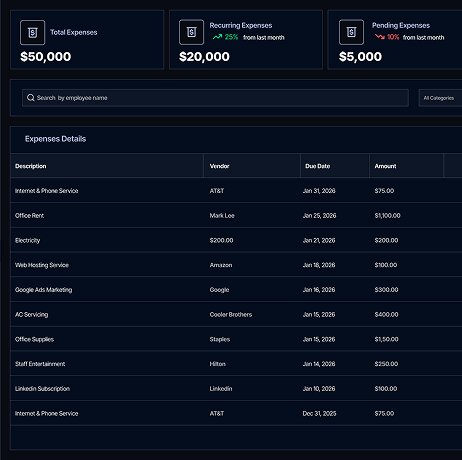Select the Electricity expense row
The image size is (462, 460).
(x=236, y=240)
